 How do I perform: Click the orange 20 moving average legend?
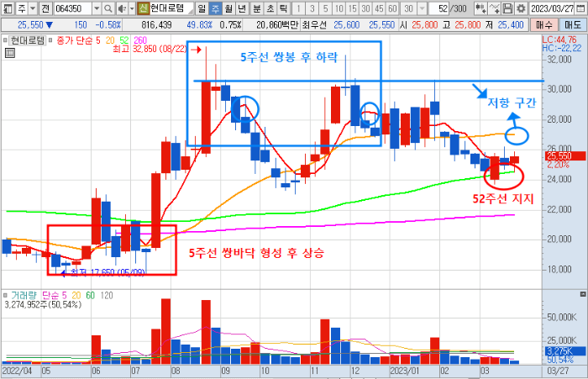pos(110,40)
